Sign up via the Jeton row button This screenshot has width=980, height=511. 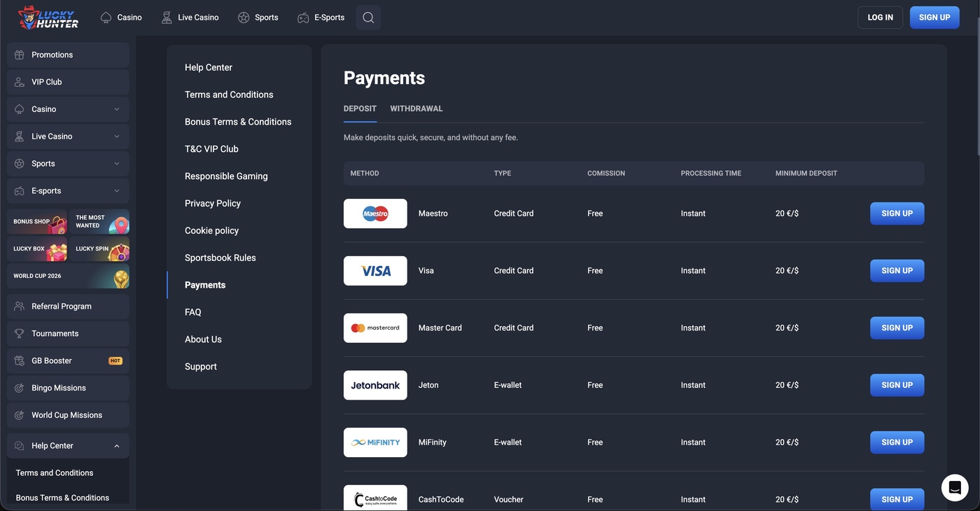point(897,385)
